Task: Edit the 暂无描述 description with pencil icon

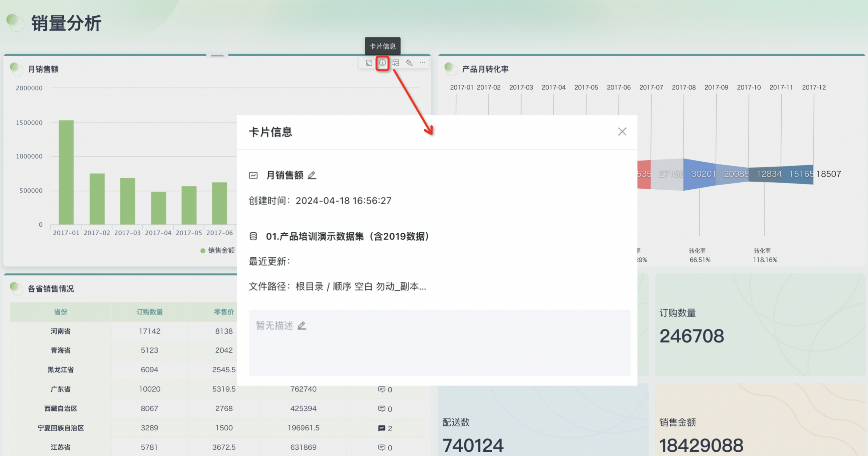Action: [x=302, y=325]
